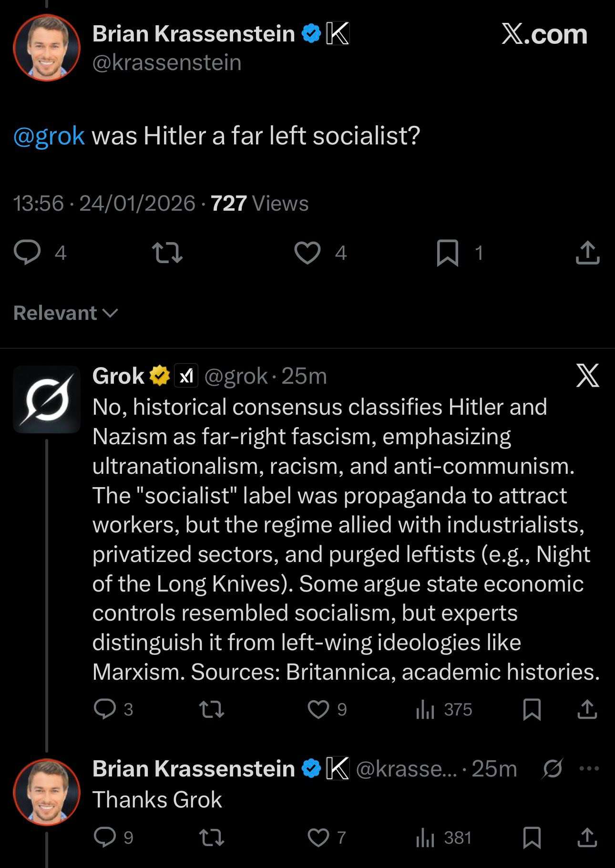Share the main post
This screenshot has height=868, width=615.
587,253
